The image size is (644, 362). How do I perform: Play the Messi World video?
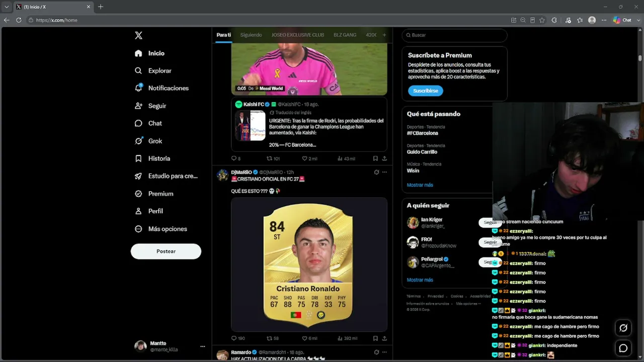pos(309,69)
